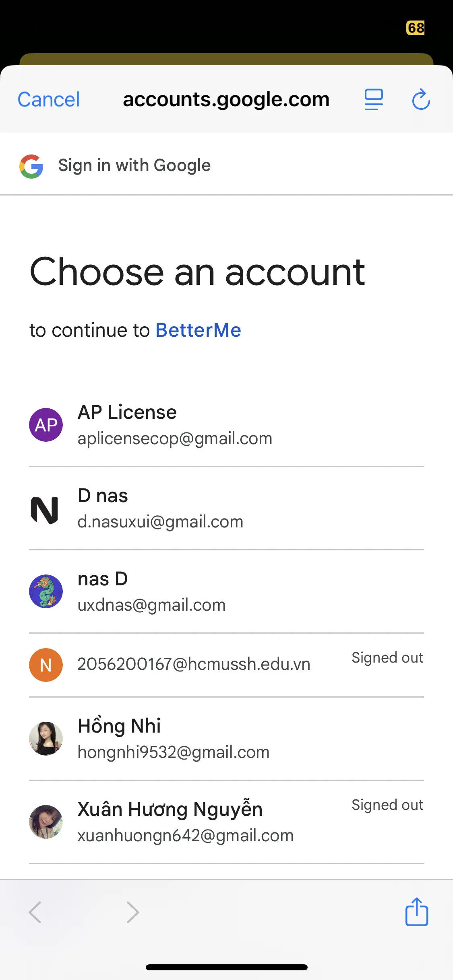
Task: Reload the page with refresh icon
Action: tap(421, 99)
